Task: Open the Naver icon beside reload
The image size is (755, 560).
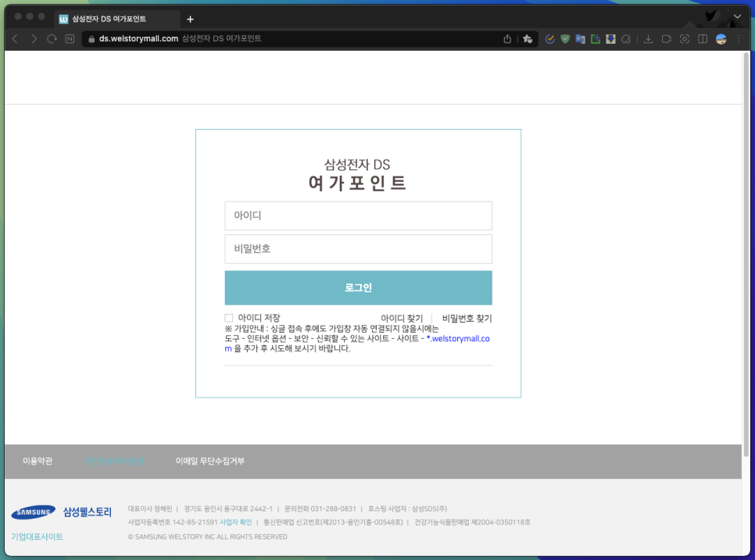Action: click(x=70, y=39)
